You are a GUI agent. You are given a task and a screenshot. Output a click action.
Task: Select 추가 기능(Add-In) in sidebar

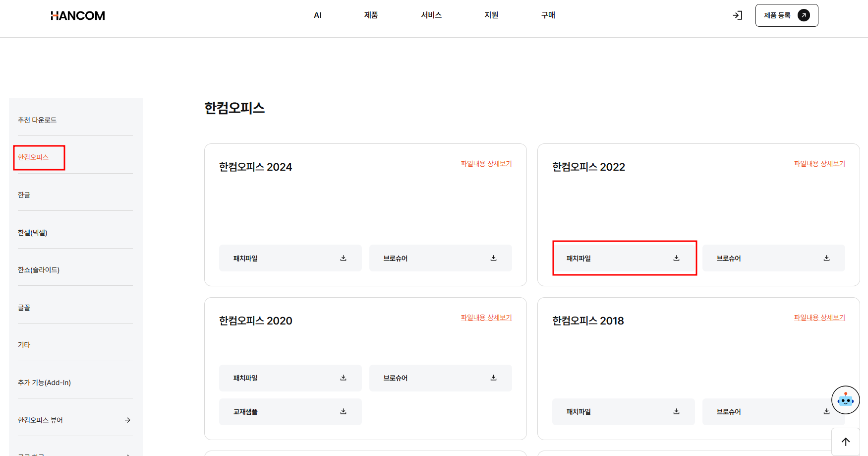(45, 383)
